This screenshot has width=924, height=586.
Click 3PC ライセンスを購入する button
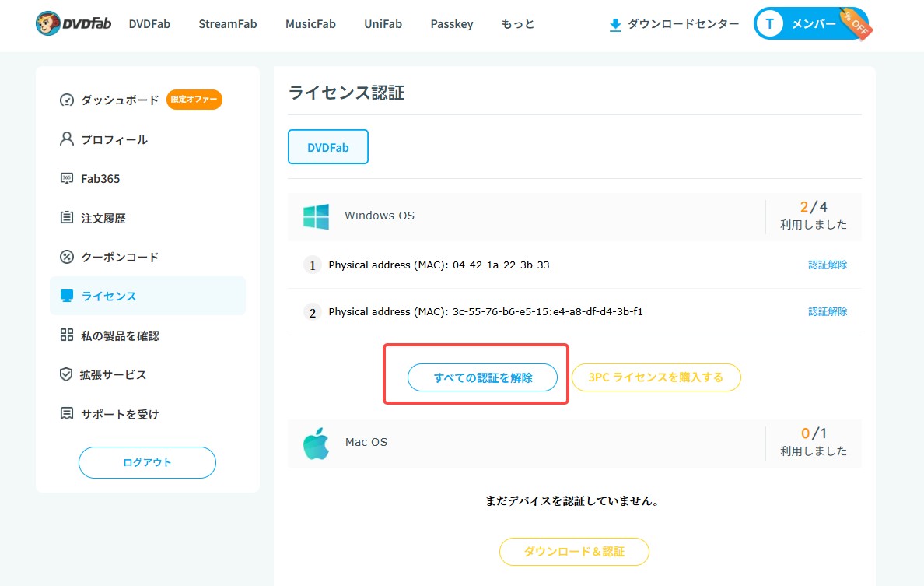tap(656, 377)
